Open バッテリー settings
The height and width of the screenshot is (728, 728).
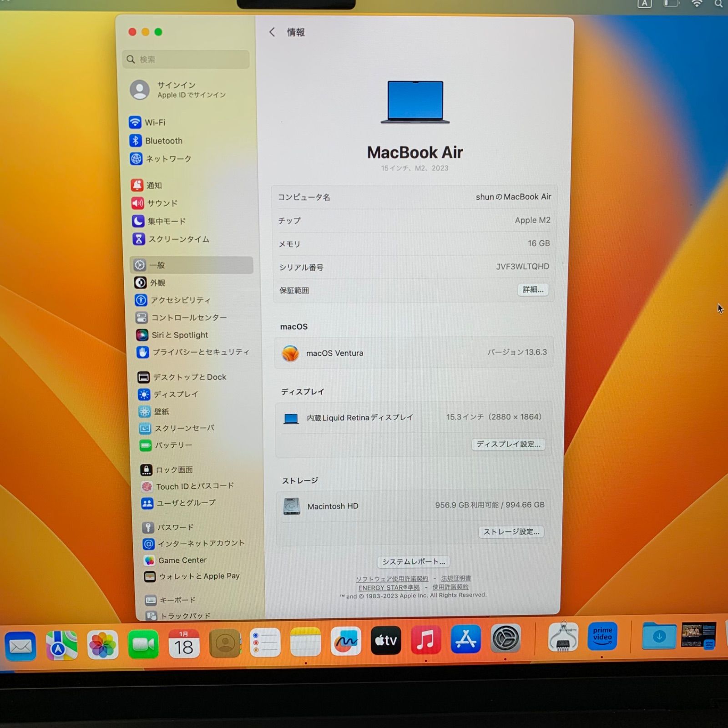pyautogui.click(x=166, y=445)
